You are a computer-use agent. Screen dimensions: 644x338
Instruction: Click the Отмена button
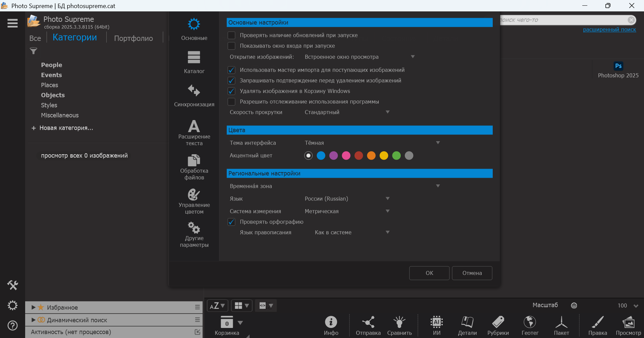click(x=472, y=273)
